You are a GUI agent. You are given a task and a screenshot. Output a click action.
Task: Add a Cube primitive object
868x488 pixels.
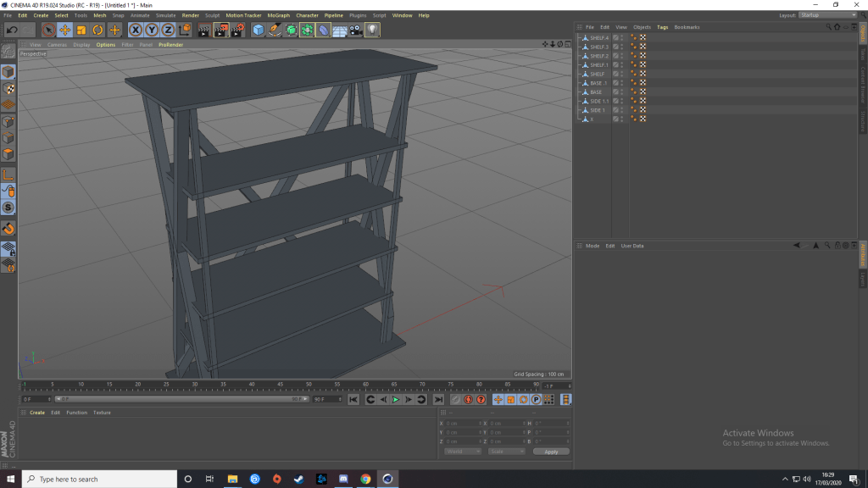(259, 30)
